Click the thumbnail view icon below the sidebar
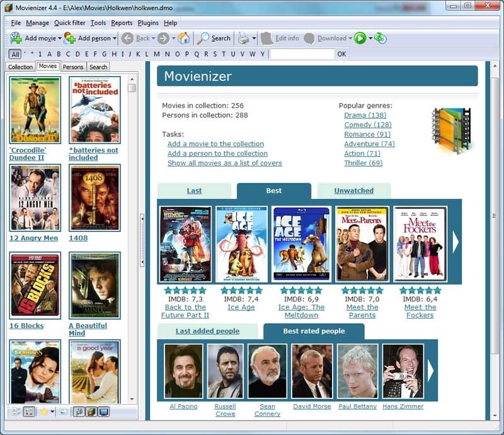 click(x=28, y=412)
